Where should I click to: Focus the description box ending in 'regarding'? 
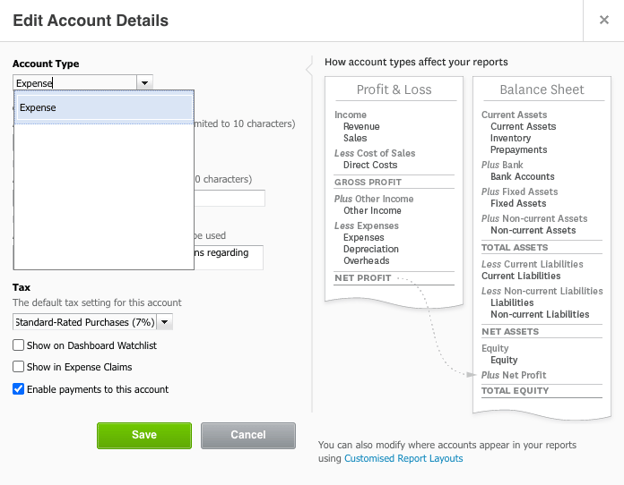click(230, 257)
